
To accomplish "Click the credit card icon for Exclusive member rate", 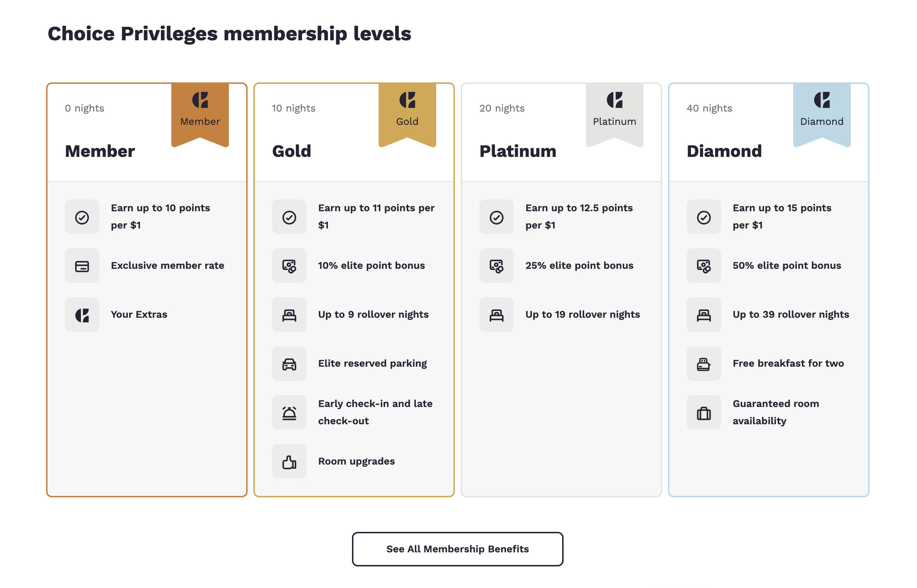I will (x=82, y=266).
